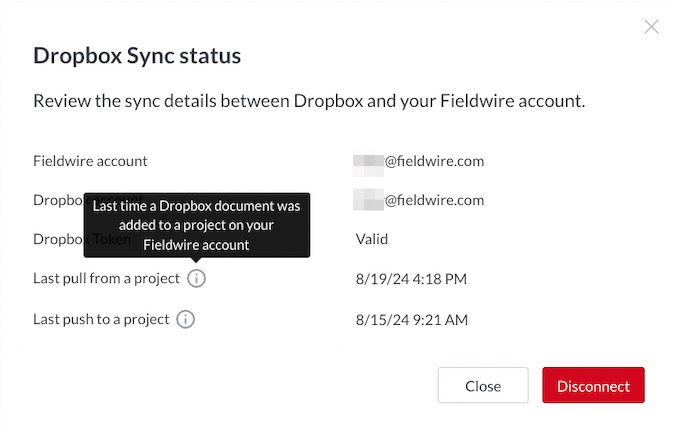Click the Review the sync details description text

click(x=309, y=101)
